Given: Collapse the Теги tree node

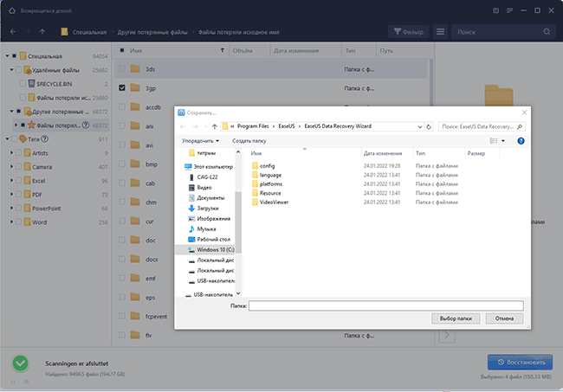Looking at the screenshot, I should (7, 138).
